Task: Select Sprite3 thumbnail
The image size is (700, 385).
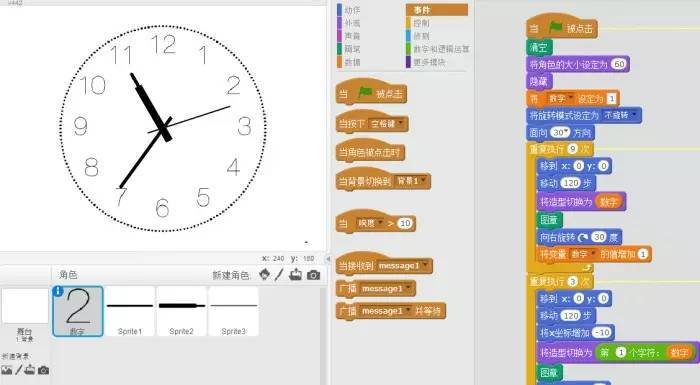Action: [233, 311]
